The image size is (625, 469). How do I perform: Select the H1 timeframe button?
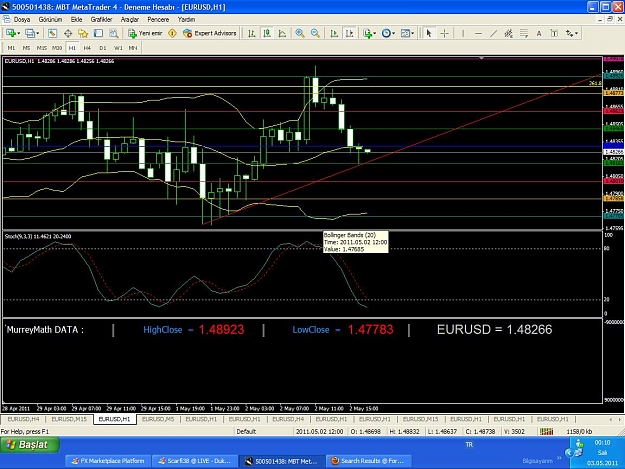[72, 48]
